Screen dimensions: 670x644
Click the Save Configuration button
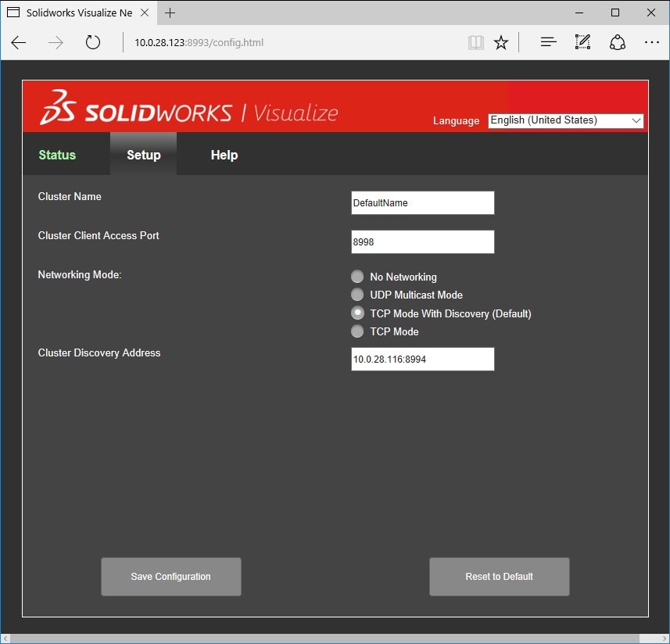click(x=171, y=577)
